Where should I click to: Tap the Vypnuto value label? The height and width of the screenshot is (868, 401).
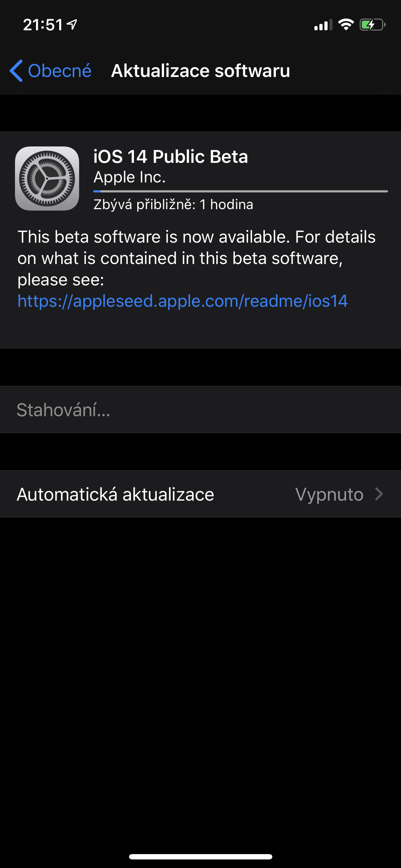point(329,494)
